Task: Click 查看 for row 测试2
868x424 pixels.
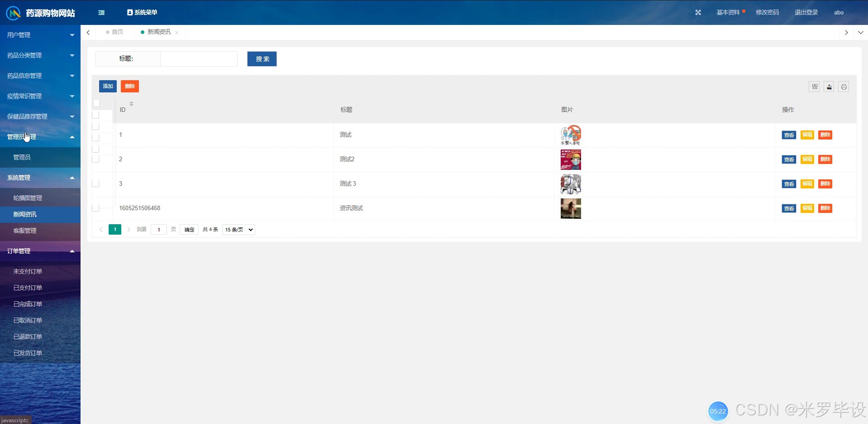Action: click(x=789, y=159)
